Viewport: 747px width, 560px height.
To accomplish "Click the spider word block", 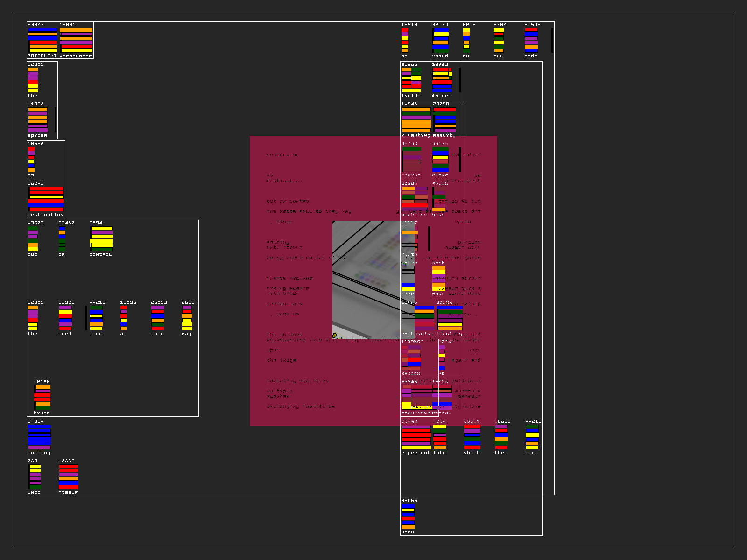I will pos(38,119).
